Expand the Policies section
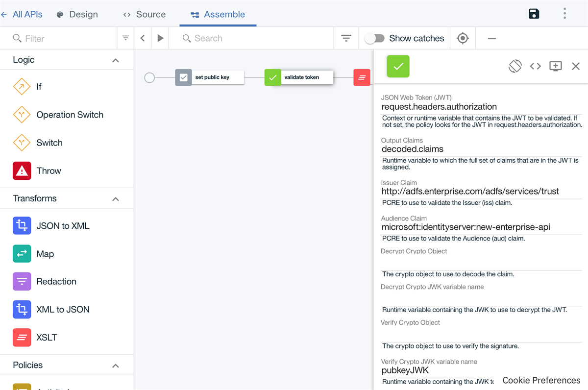This screenshot has width=588, height=390. point(116,365)
